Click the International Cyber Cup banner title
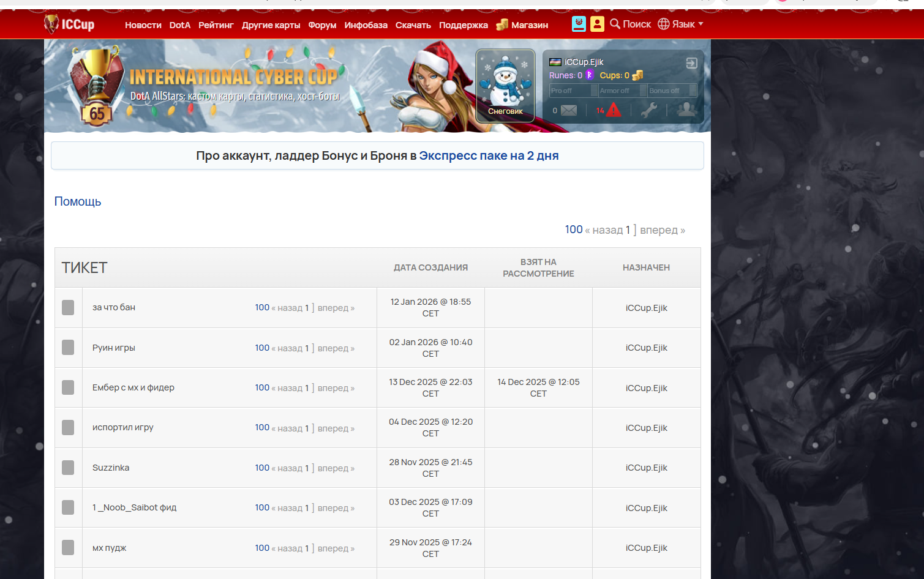Screen dimensions: 924x579 (x=233, y=77)
